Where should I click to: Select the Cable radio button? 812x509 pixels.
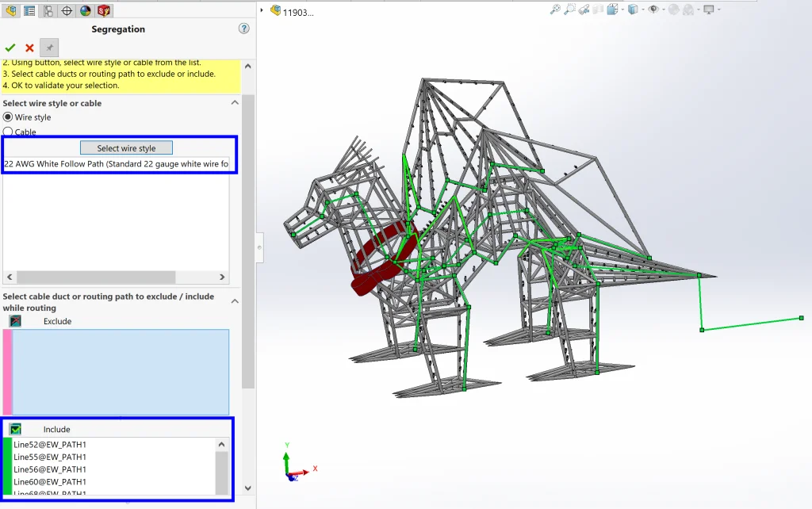9,132
